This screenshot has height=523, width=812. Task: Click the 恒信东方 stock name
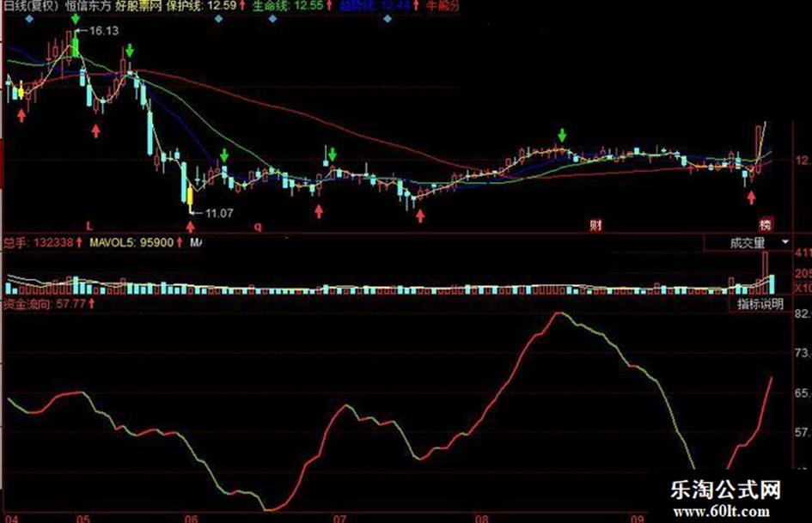pos(88,6)
